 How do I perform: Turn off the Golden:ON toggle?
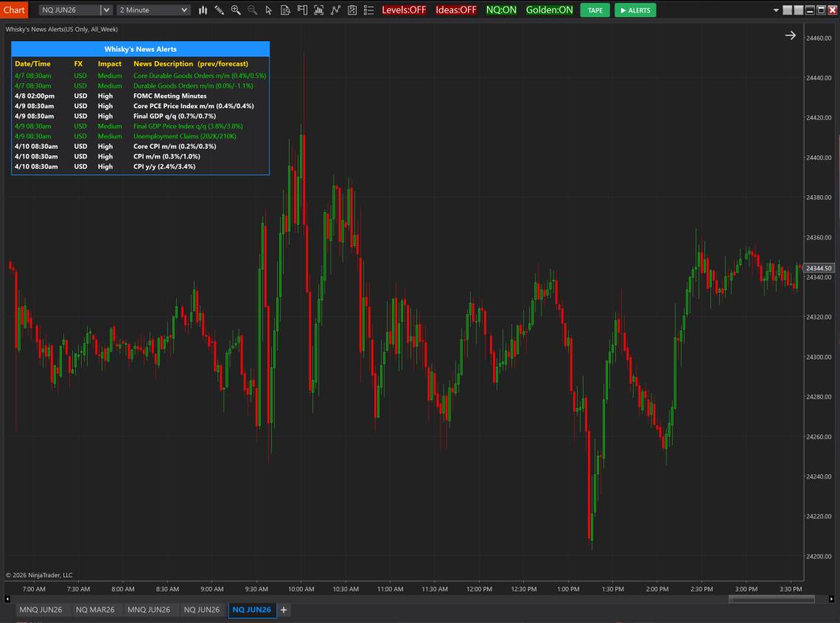(x=549, y=10)
